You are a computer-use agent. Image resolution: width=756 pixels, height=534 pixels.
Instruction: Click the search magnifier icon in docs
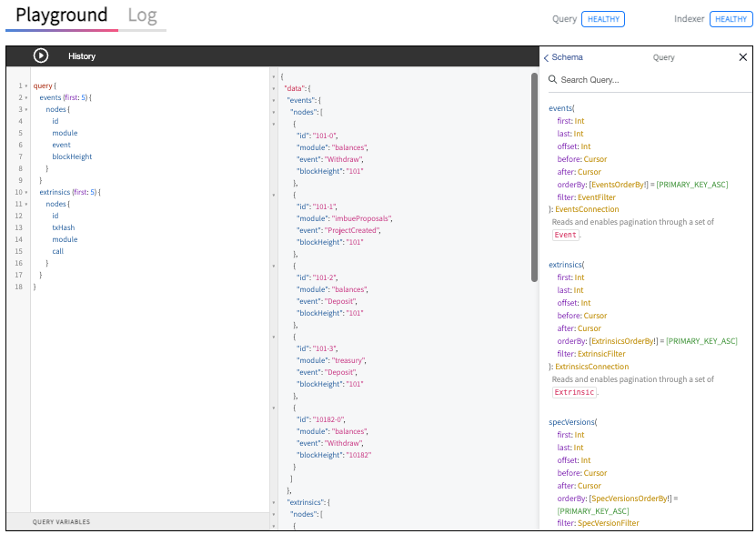pyautogui.click(x=552, y=79)
